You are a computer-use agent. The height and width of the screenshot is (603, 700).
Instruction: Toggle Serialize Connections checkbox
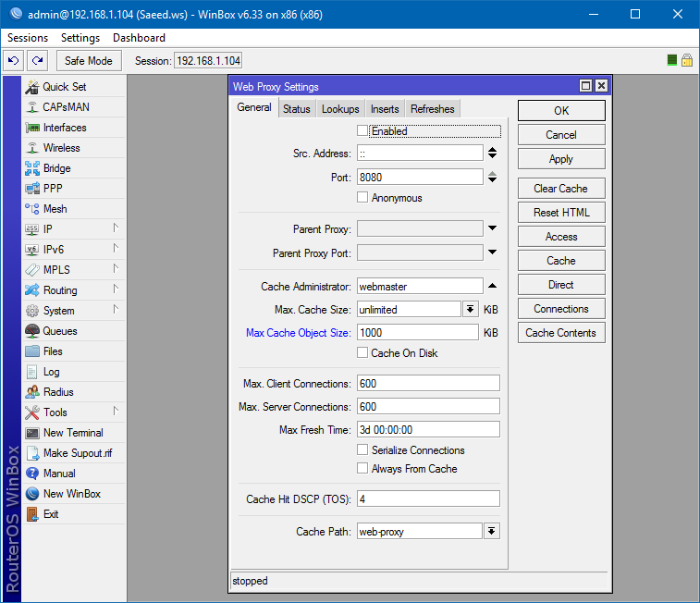point(362,449)
